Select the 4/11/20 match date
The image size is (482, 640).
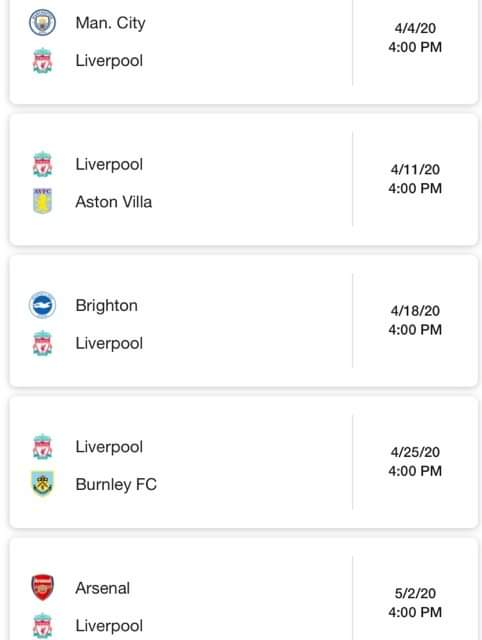415,169
